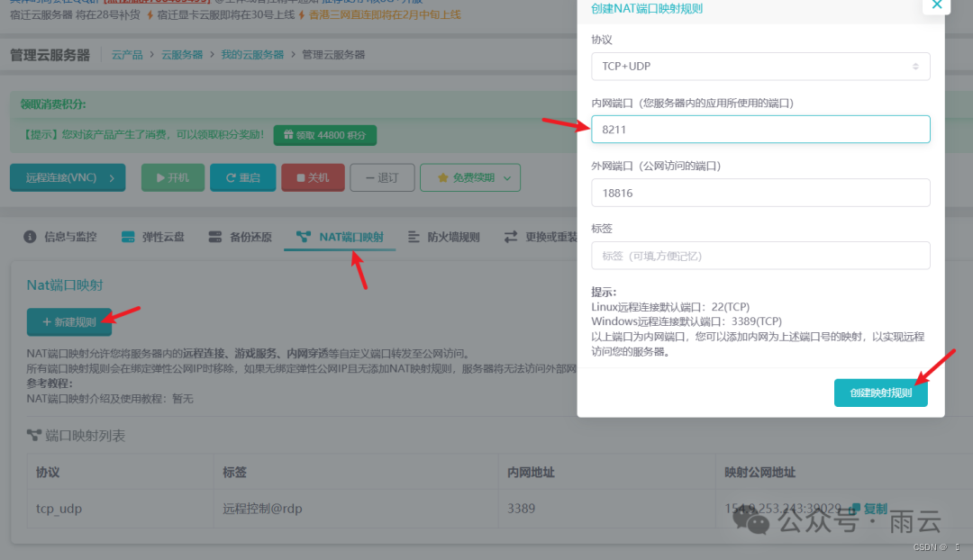Click the power-on icon on 开机 button

coord(159,177)
